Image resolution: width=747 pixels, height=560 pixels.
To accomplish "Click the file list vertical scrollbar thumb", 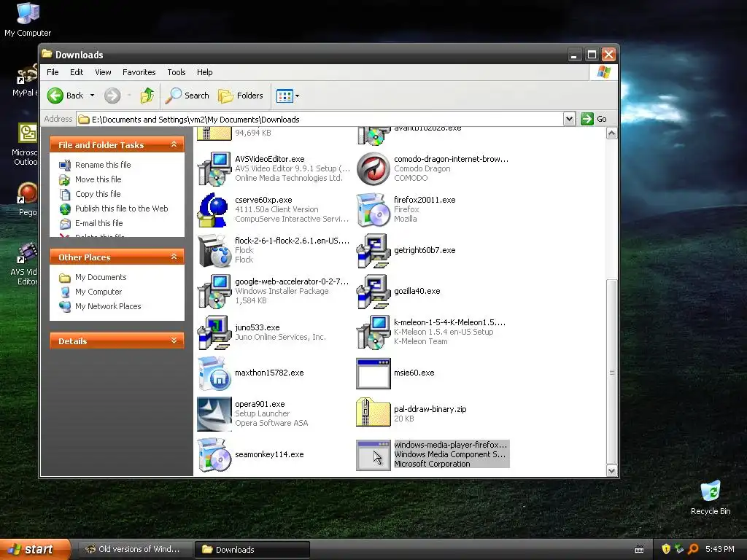I will [612, 372].
